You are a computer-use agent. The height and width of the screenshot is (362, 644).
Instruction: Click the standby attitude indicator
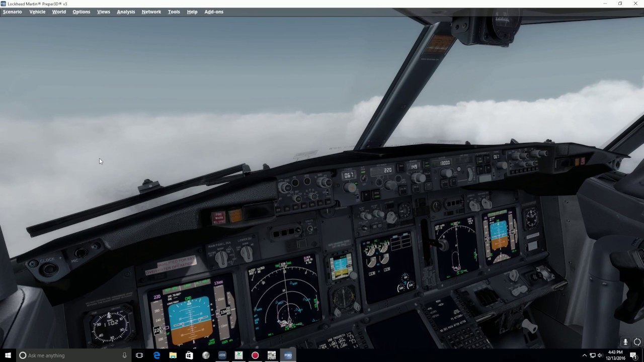click(341, 266)
